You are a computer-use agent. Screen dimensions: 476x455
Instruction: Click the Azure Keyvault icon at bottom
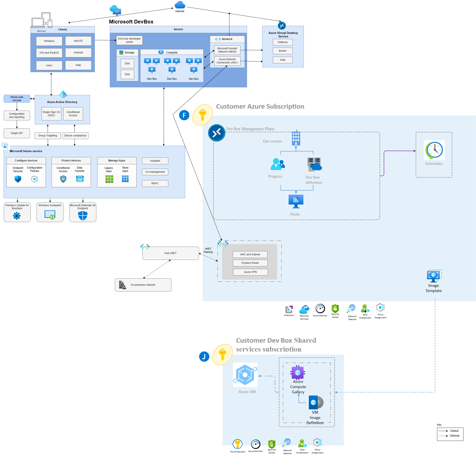237,444
